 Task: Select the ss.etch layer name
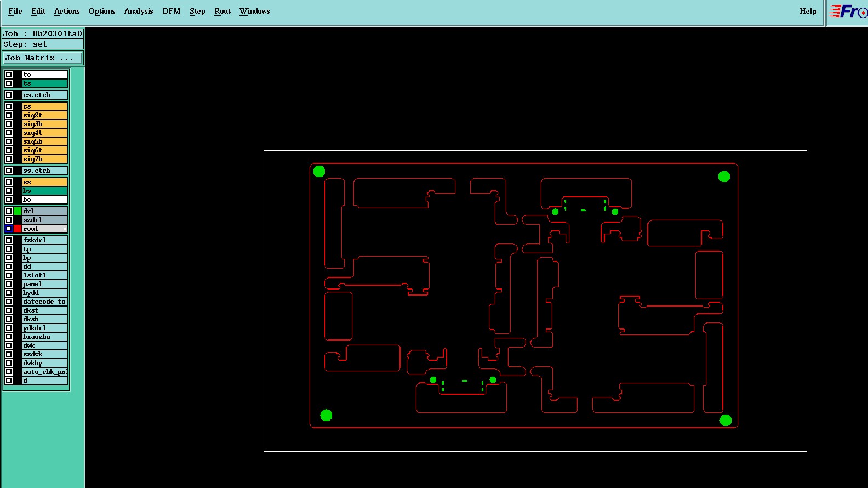click(45, 171)
